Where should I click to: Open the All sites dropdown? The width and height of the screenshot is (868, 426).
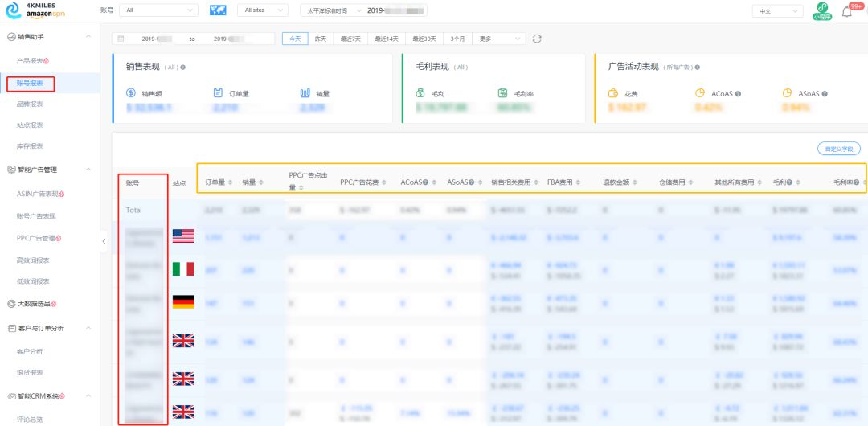[264, 10]
